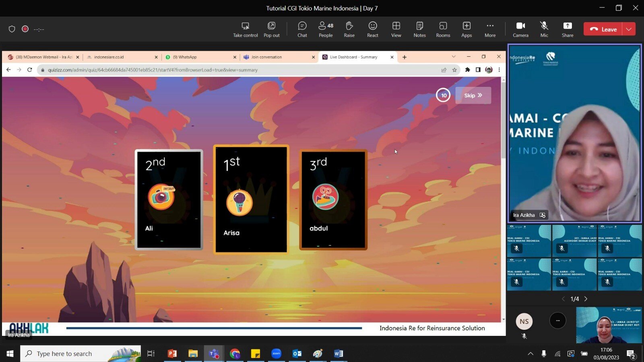Viewport: 644px width, 362px height.
Task: Expand the browser tab search chevron
Action: coord(454,57)
